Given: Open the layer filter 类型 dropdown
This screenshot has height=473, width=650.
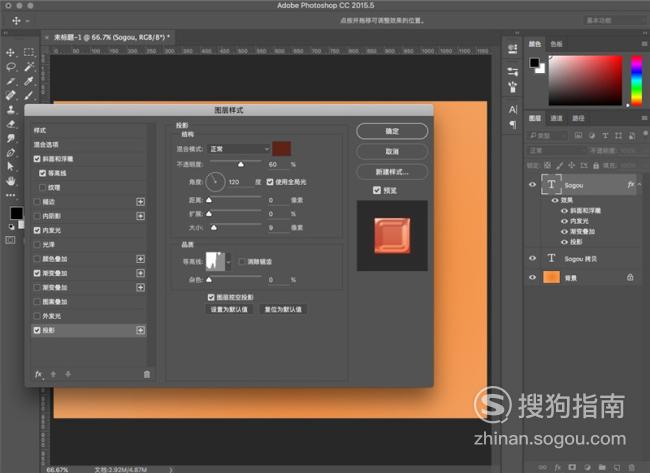Looking at the screenshot, I should (548, 136).
